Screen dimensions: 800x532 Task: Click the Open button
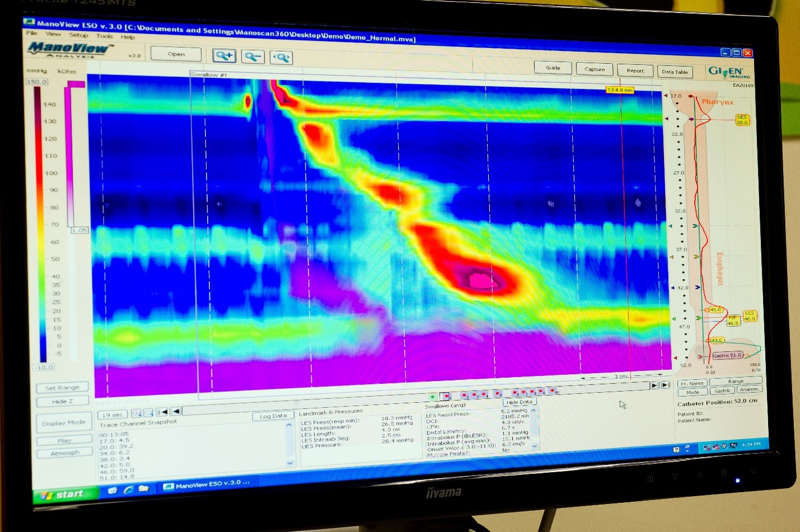[176, 54]
